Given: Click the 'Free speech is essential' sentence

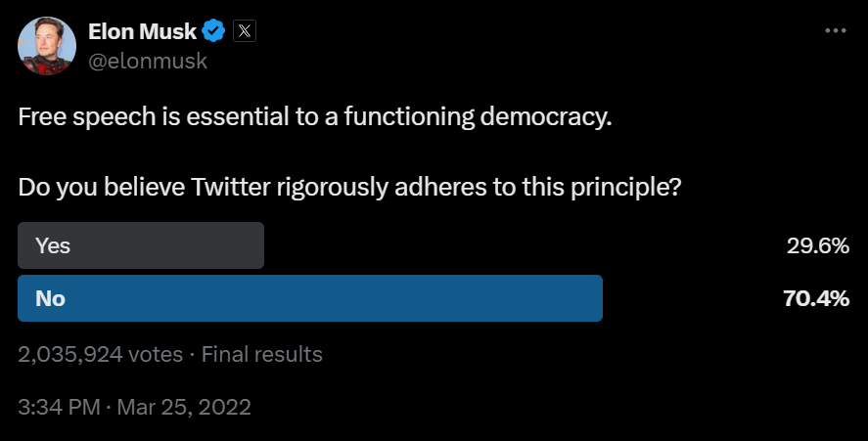Looking at the screenshot, I should [x=314, y=118].
